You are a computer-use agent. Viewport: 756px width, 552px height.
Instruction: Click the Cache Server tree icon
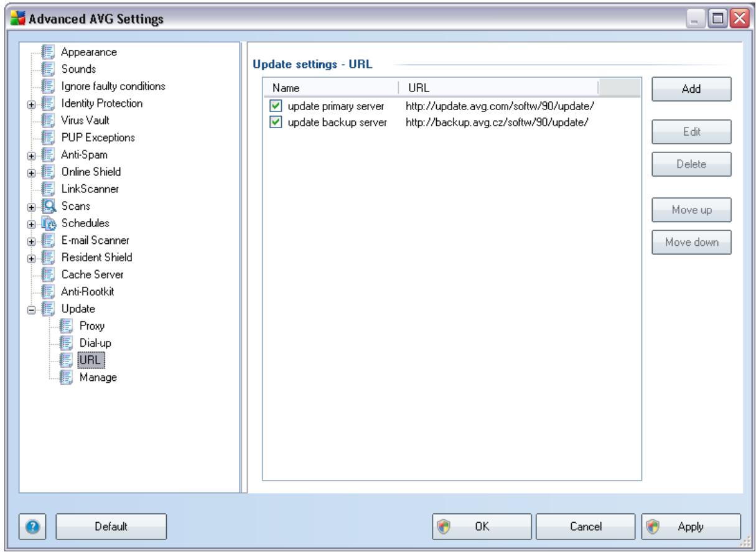[x=49, y=274]
